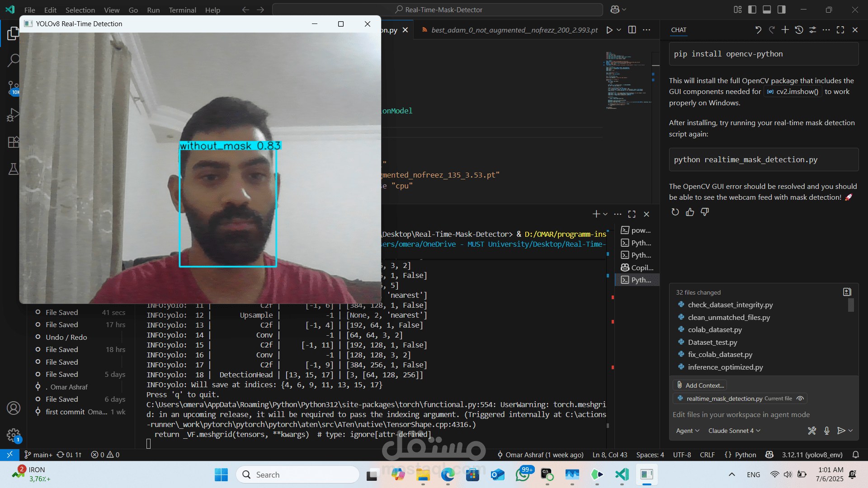Viewport: 868px width, 488px height.
Task: Toggle the primary side bar layout
Action: pyautogui.click(x=752, y=9)
